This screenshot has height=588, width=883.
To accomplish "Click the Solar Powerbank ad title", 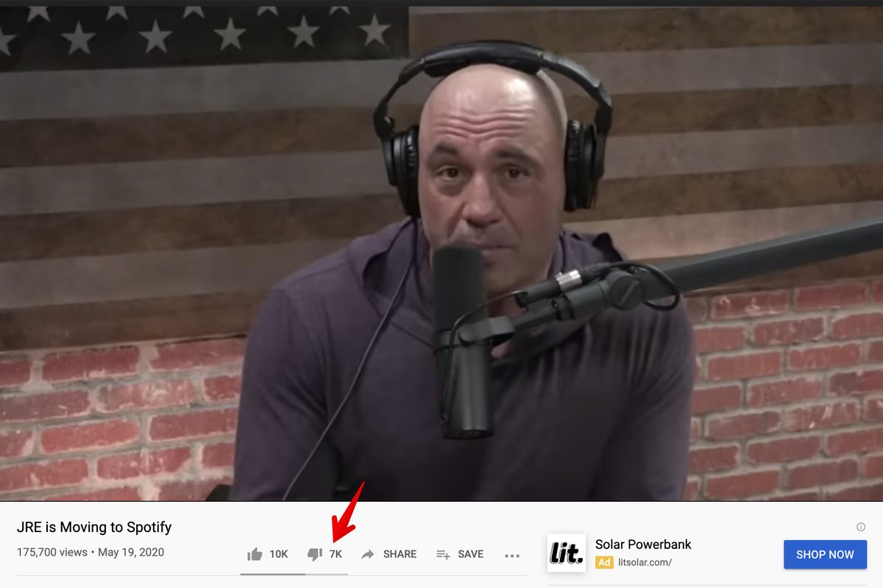I will coord(643,545).
